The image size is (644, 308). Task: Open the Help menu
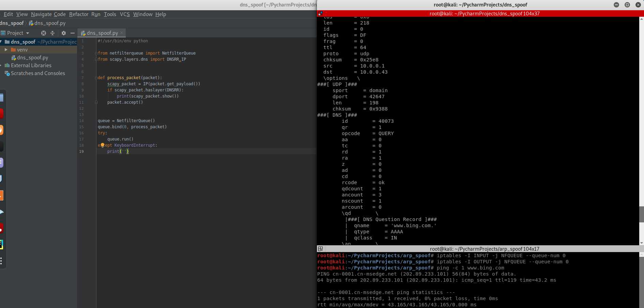161,14
